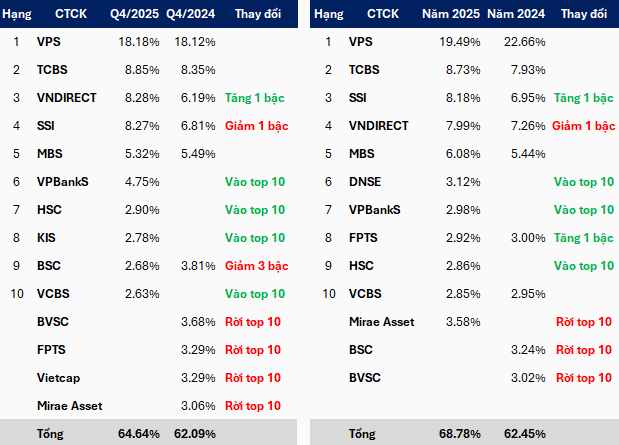619x445 pixels.
Task: Select the Năm 2025 column header
Action: 453,15
